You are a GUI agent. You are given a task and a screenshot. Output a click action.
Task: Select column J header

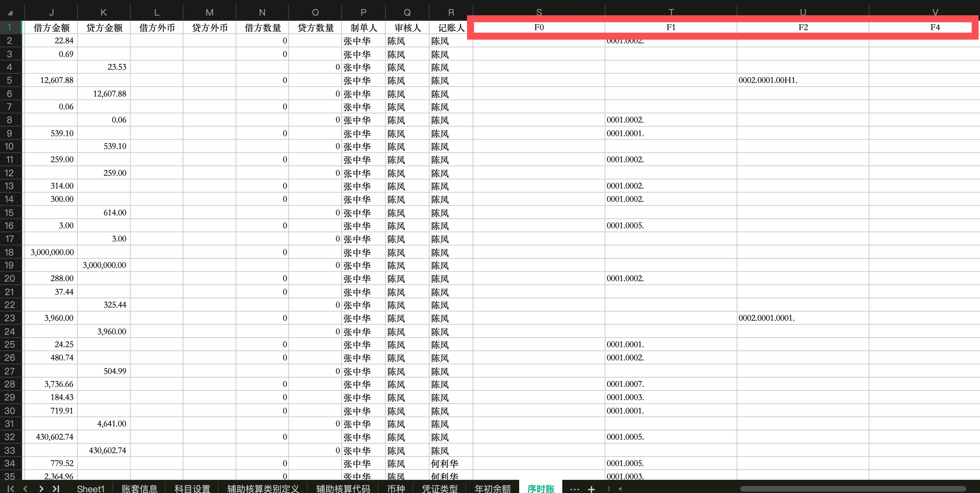51,13
